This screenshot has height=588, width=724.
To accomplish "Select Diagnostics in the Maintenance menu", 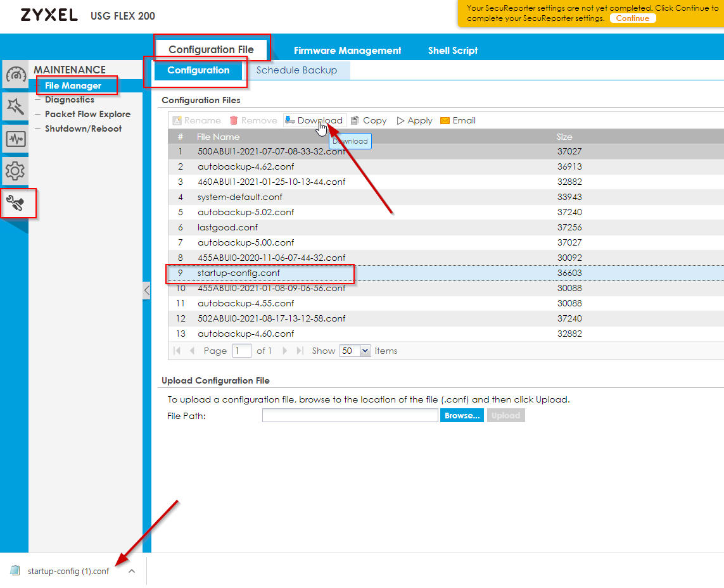I will tap(70, 99).
